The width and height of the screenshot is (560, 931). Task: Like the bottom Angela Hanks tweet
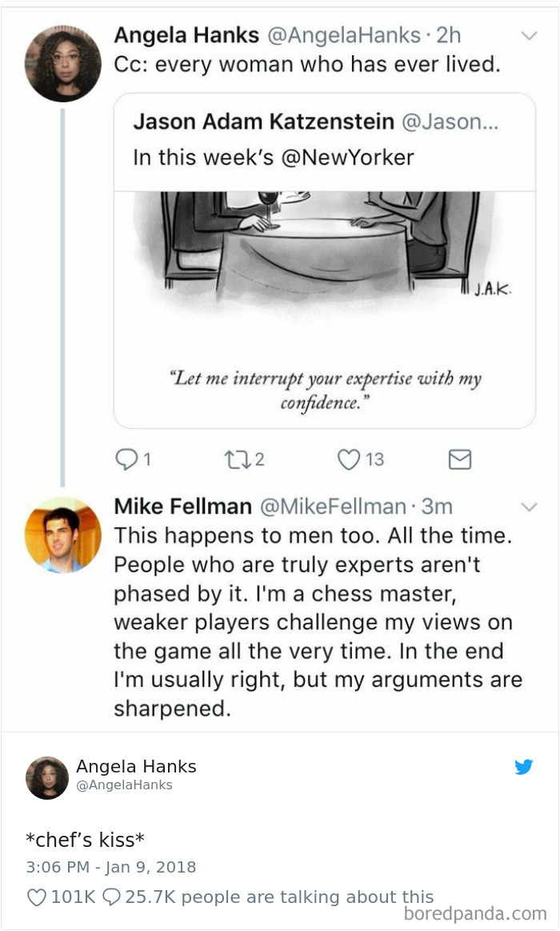[x=35, y=897]
